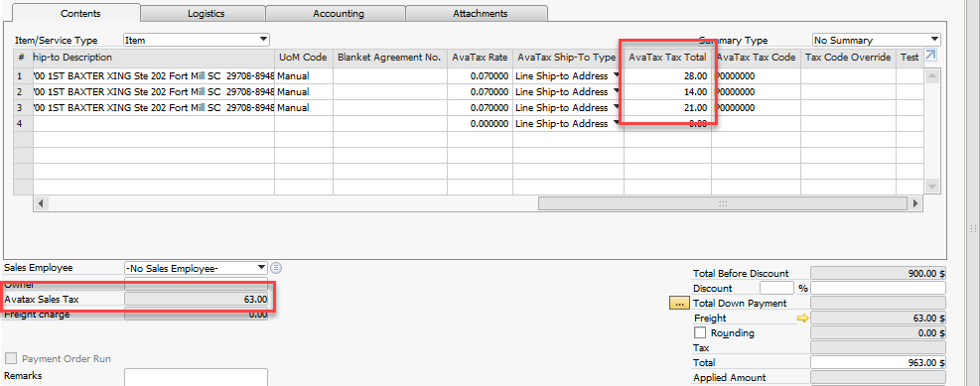Click the table scroll up arrow
Image resolution: width=980 pixels, height=386 pixels.
(x=932, y=75)
